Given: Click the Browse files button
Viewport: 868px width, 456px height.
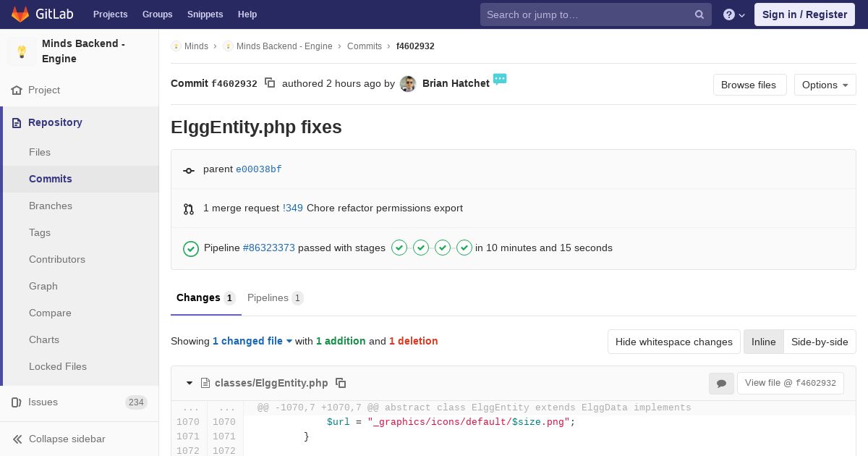Looking at the screenshot, I should click(x=749, y=85).
